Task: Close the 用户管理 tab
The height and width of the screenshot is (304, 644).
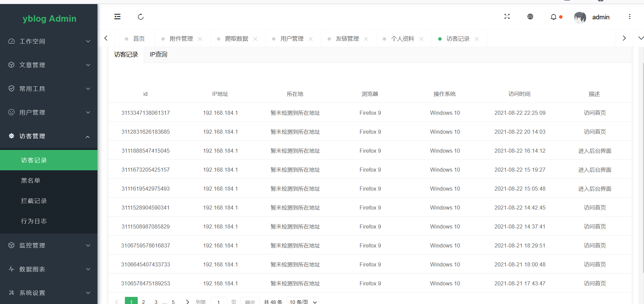Action: tap(311, 39)
